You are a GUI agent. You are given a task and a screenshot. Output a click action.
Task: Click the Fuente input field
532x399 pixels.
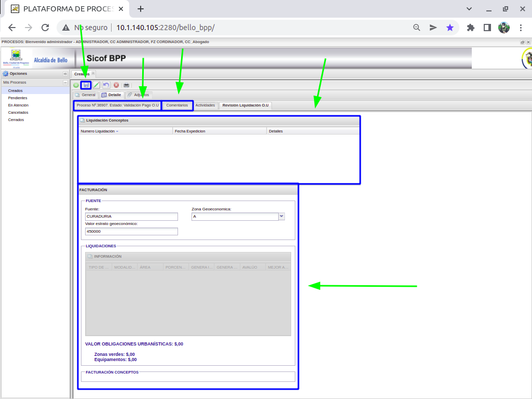(x=131, y=217)
